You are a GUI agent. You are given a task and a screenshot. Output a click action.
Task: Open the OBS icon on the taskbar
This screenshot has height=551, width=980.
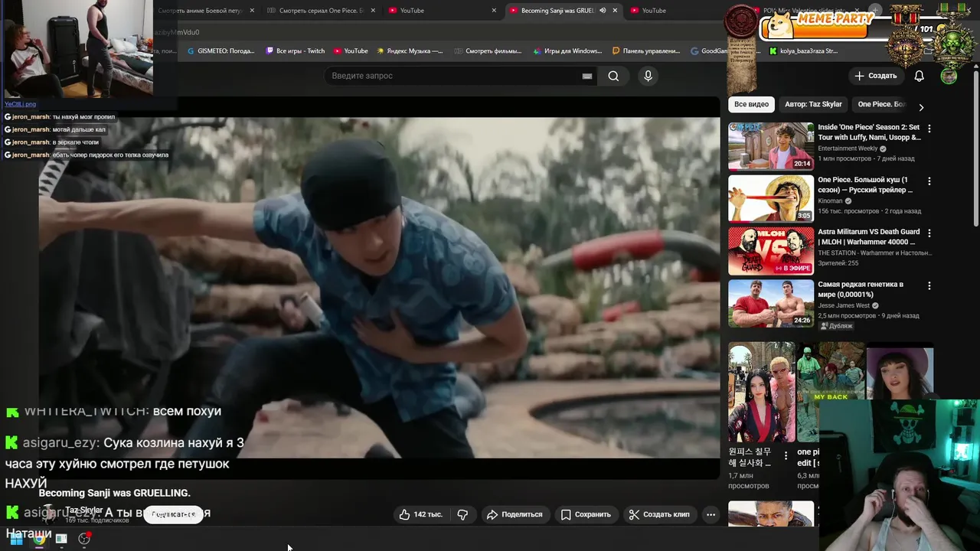tap(84, 539)
